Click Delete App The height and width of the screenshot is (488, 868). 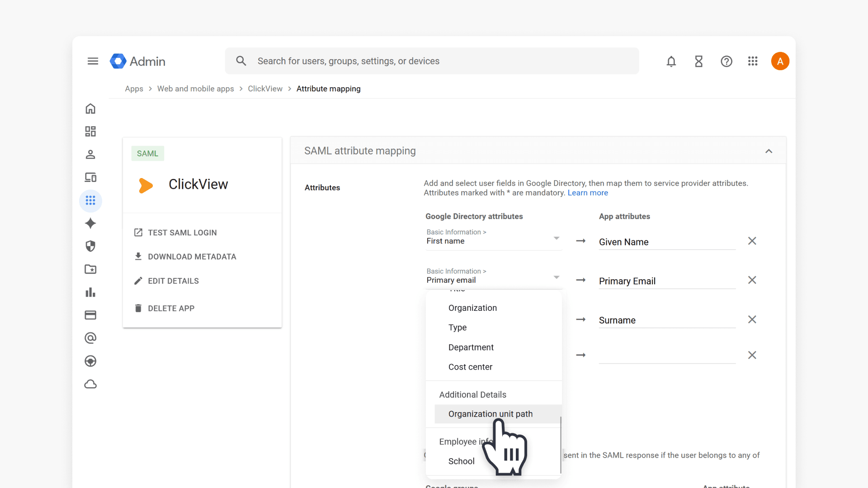tap(164, 308)
